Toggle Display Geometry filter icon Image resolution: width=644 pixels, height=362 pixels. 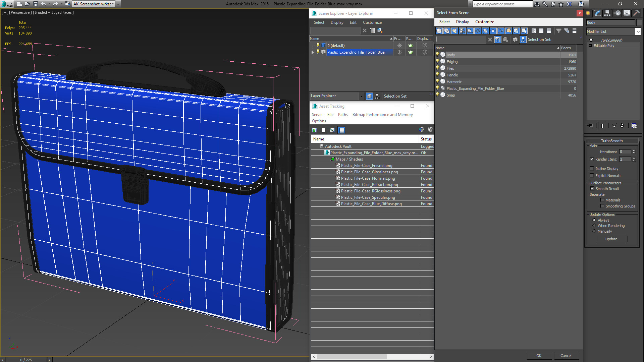click(x=439, y=31)
